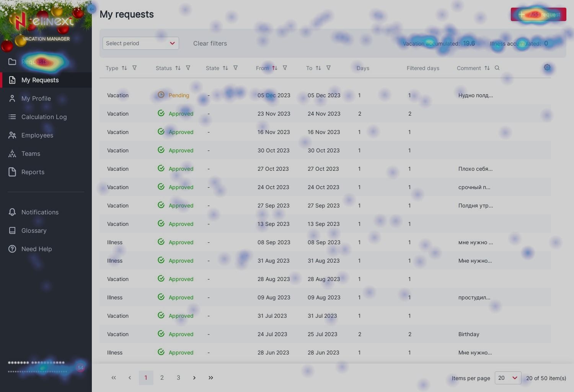Open the Employees section in sidebar
The width and height of the screenshot is (574, 392).
pyautogui.click(x=37, y=135)
